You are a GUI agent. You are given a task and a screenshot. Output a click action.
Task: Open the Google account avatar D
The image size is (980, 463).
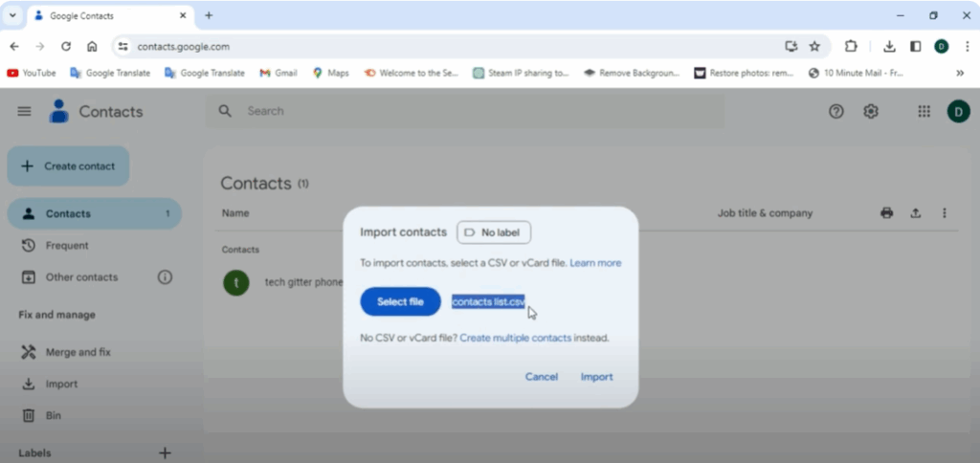[x=958, y=111]
